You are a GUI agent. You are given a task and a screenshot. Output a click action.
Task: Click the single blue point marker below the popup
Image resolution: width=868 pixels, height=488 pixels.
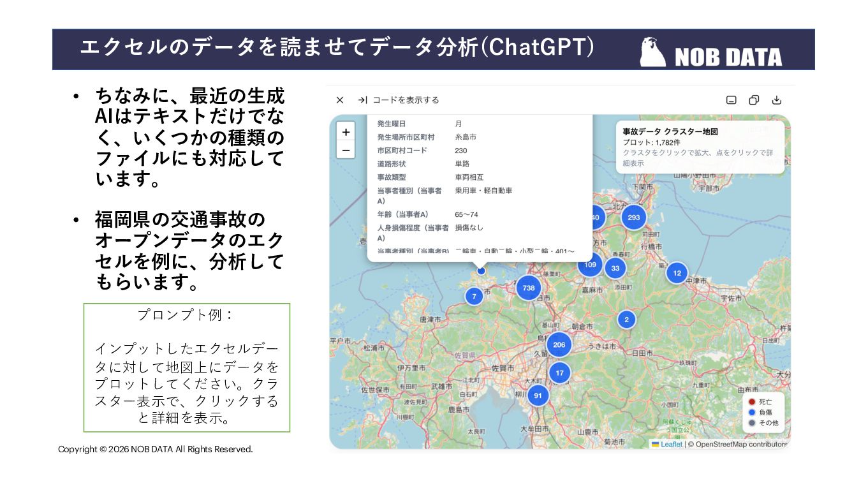point(482,270)
